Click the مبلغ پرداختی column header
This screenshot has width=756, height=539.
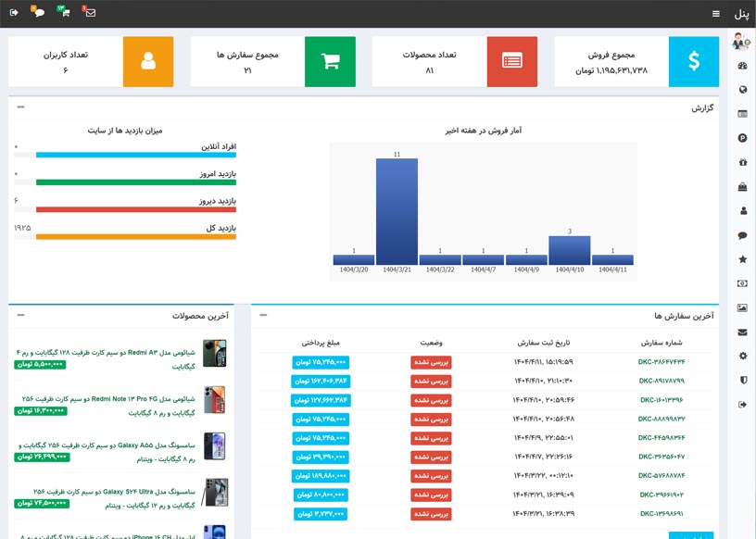coord(321,343)
